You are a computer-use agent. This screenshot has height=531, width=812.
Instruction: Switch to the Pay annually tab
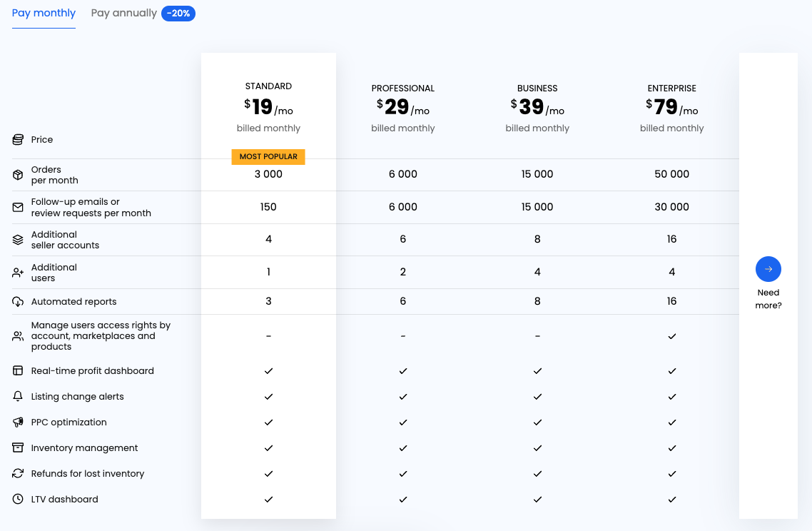[124, 13]
